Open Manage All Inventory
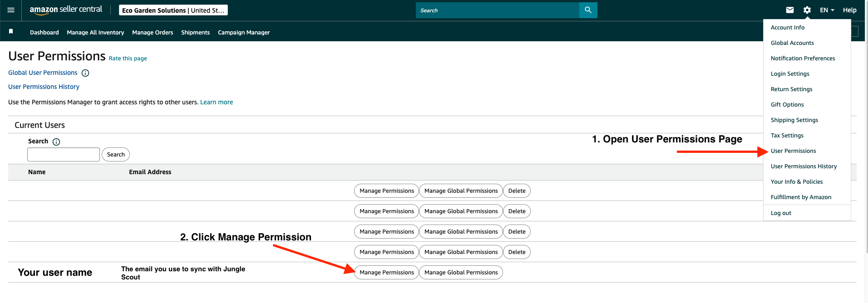Screen dimensions: 868x303 [x=95, y=32]
